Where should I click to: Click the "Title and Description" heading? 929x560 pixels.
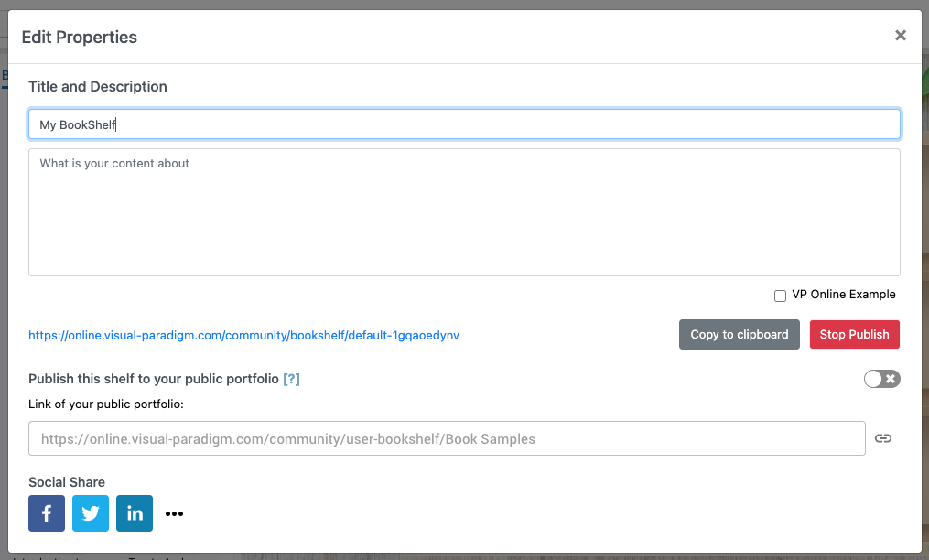98,87
